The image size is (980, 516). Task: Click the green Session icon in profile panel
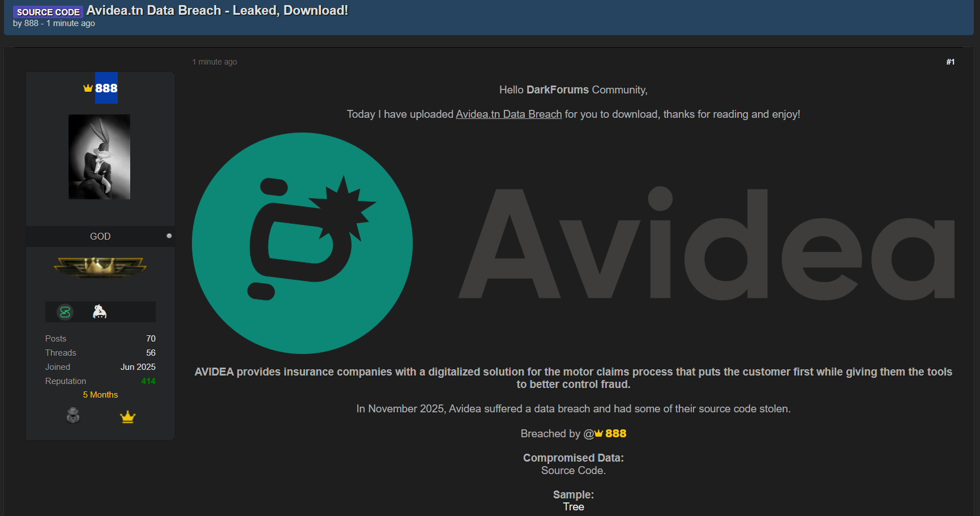[x=65, y=312]
